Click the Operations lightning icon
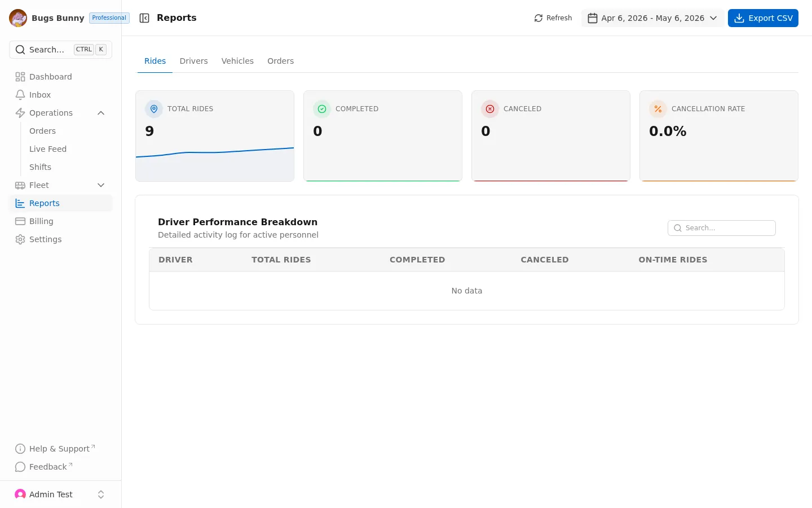Viewport: 812px width, 508px height. (x=20, y=113)
